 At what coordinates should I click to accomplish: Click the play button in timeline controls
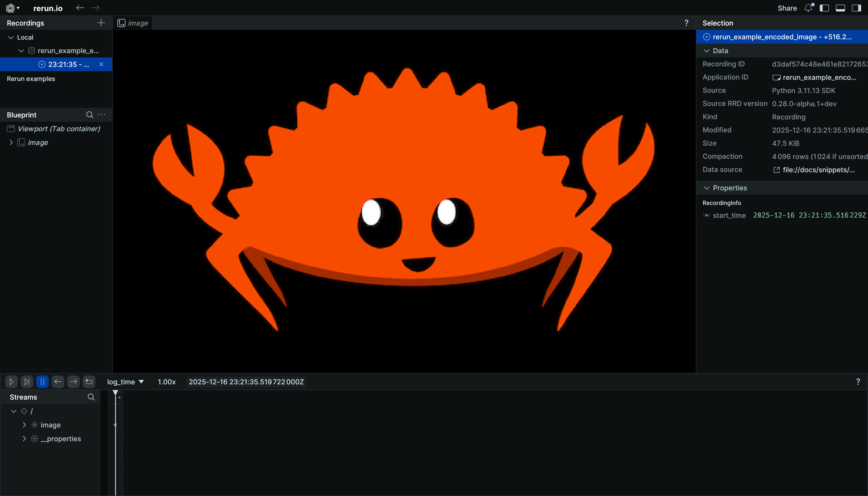pyautogui.click(x=11, y=381)
